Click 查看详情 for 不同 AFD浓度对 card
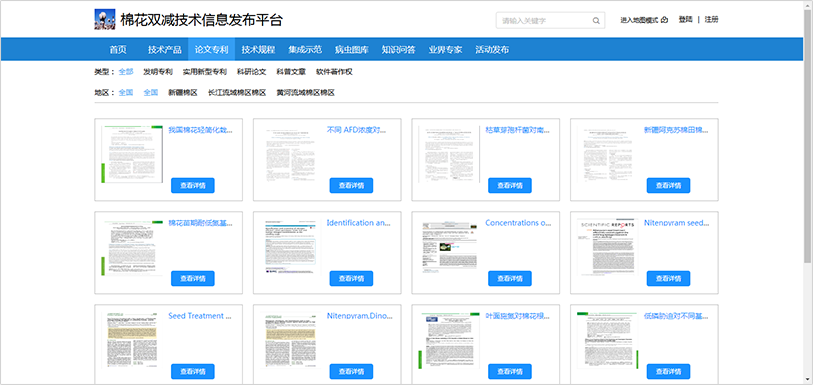The height and width of the screenshot is (385, 813). 352,186
